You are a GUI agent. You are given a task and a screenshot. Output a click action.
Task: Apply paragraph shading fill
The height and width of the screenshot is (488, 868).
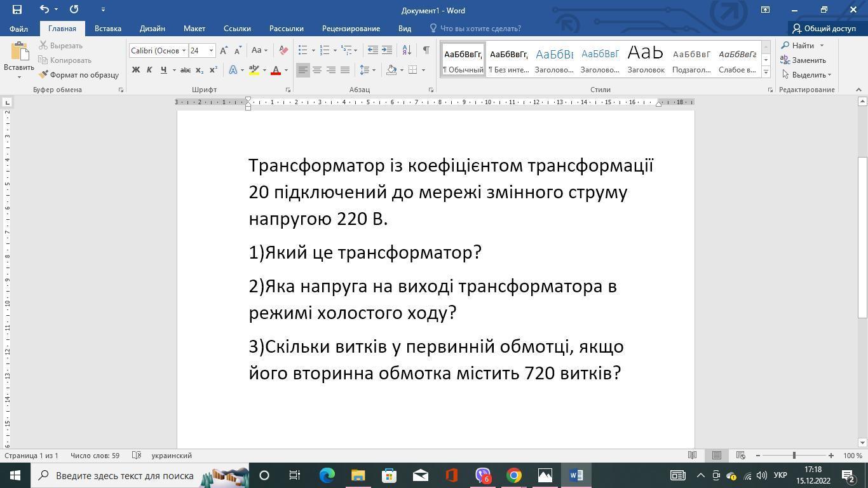(x=391, y=70)
